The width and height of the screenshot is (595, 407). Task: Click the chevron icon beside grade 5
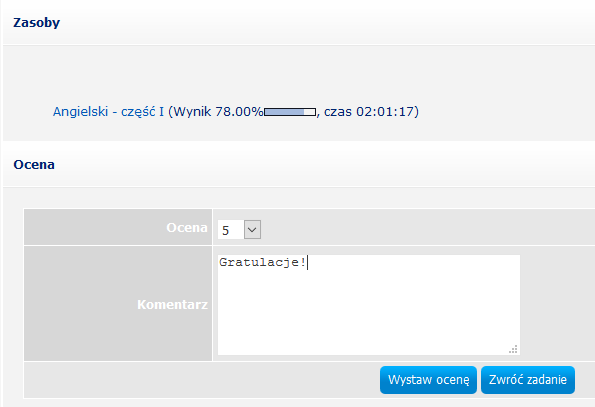pos(252,229)
